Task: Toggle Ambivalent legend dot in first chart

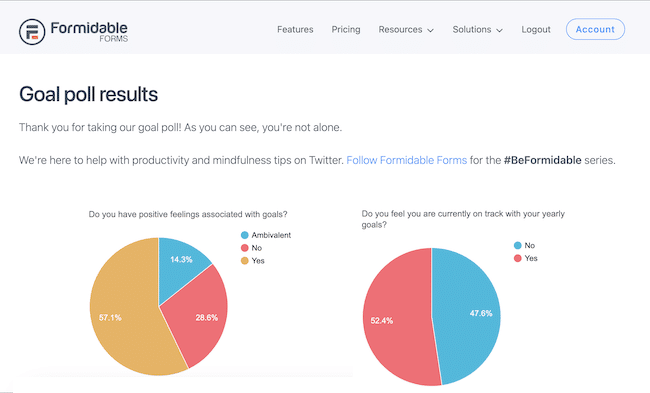Action: [245, 235]
